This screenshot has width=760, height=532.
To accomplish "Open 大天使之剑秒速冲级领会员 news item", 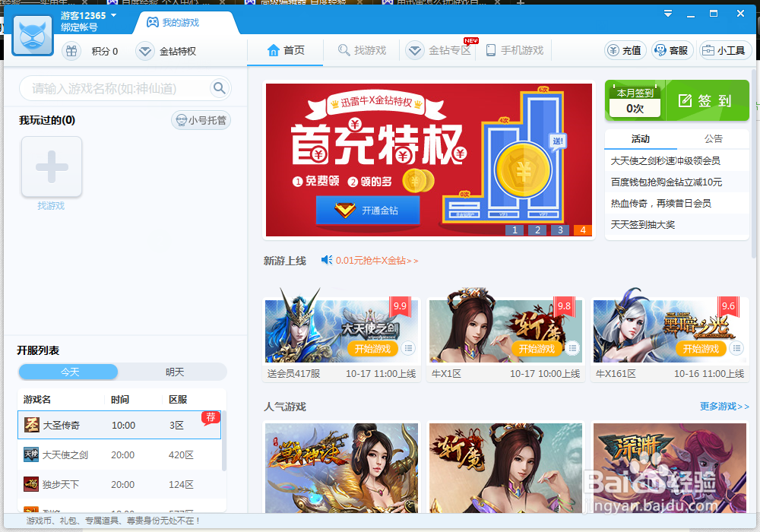I will [666, 161].
